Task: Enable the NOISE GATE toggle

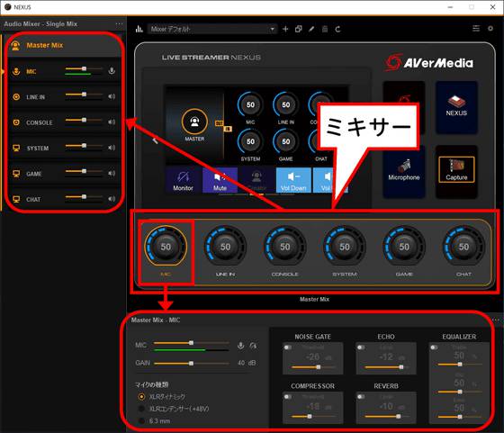Action: coord(288,347)
